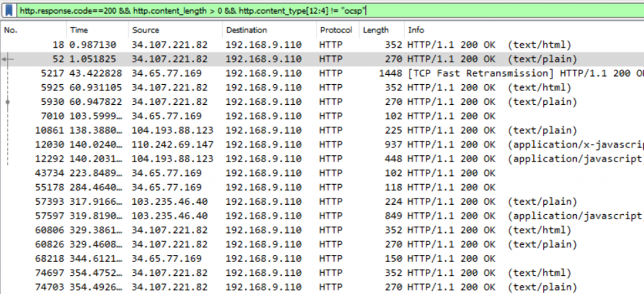The height and width of the screenshot is (294, 644).
Task: Select packet 12030 from 110.242.69.147
Action: [322, 144]
